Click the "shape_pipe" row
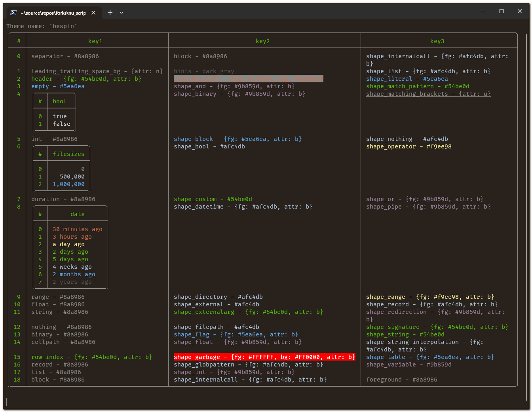The height and width of the screenshot is (412, 532). tap(428, 207)
